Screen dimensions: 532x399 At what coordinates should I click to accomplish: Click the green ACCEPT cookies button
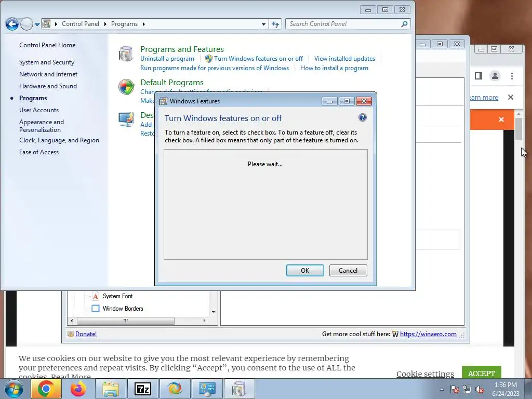tap(482, 373)
